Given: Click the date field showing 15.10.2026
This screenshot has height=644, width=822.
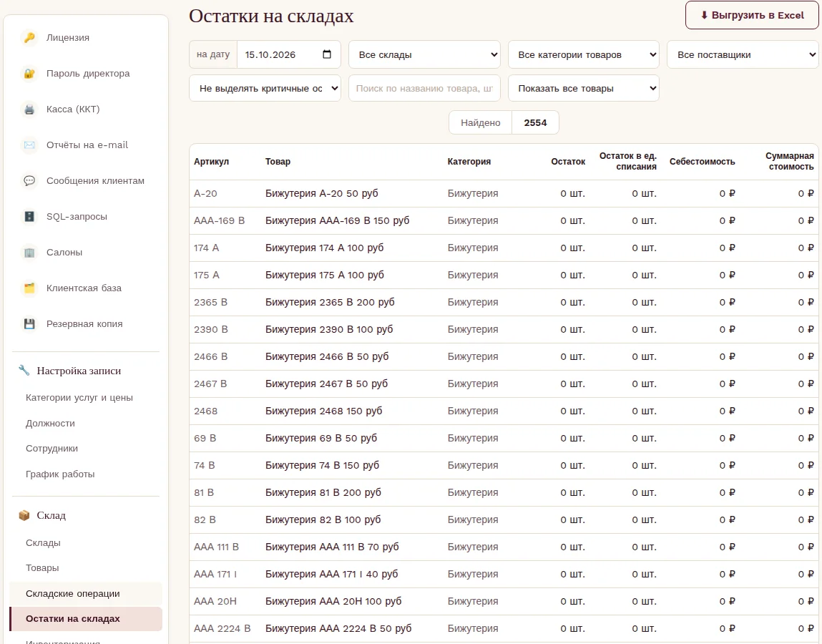Looking at the screenshot, I should click(x=289, y=54).
